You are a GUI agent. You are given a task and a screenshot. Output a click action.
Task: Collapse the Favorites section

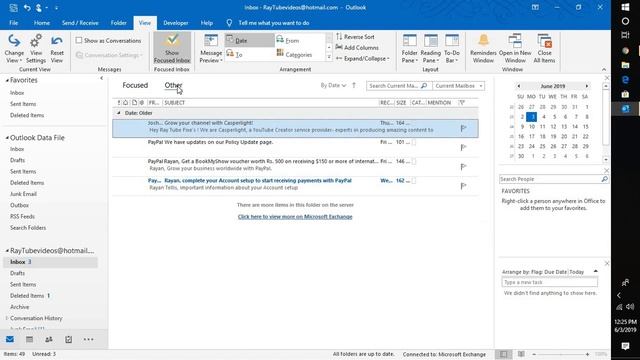7,80
